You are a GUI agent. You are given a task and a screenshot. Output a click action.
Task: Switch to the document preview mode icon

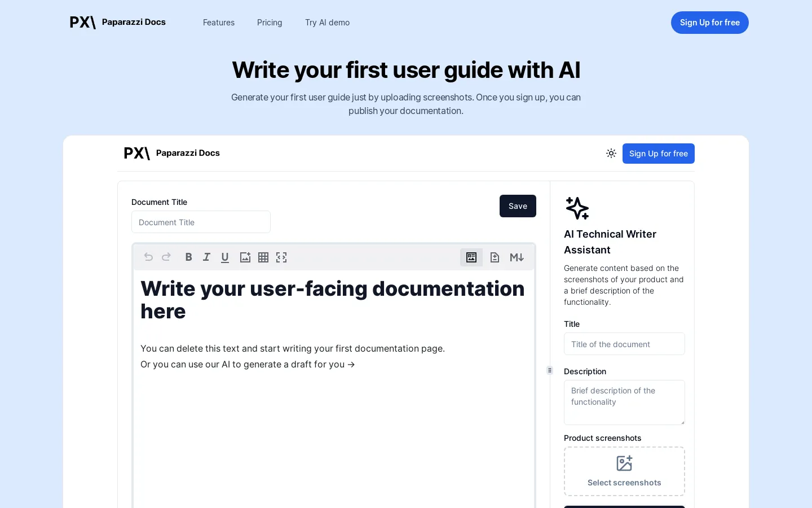495,257
